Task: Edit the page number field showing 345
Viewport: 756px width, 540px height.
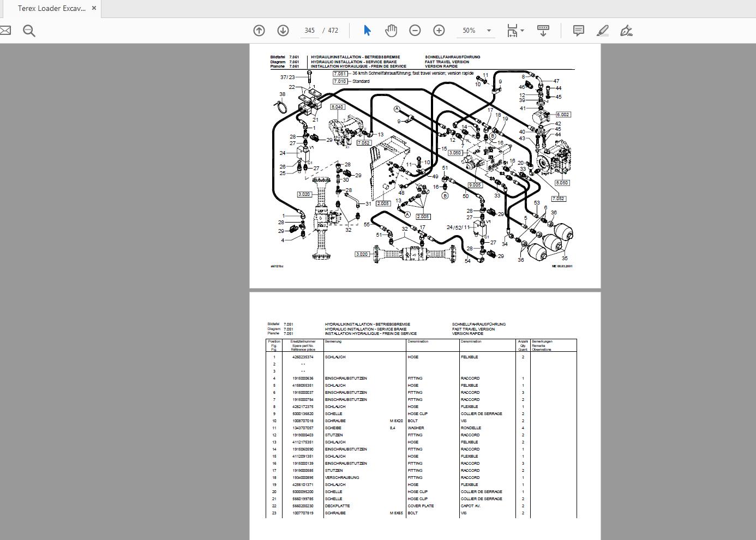Action: [x=309, y=31]
